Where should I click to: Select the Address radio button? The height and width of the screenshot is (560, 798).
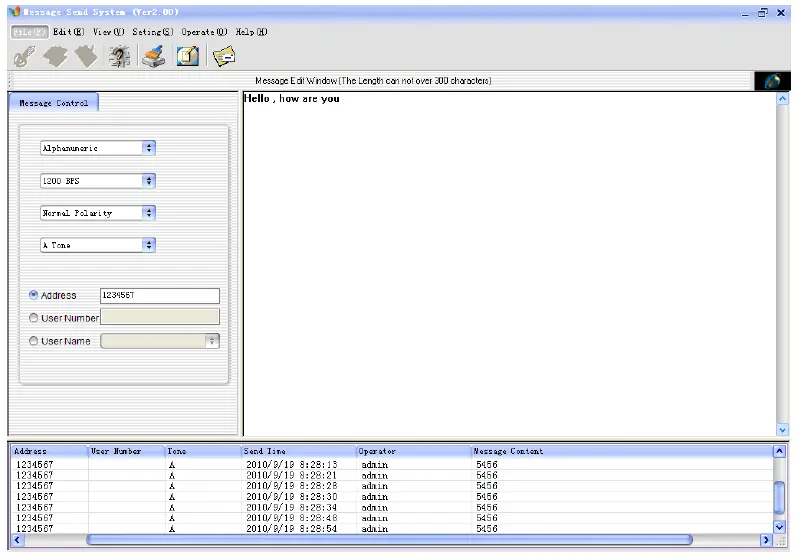click(34, 295)
